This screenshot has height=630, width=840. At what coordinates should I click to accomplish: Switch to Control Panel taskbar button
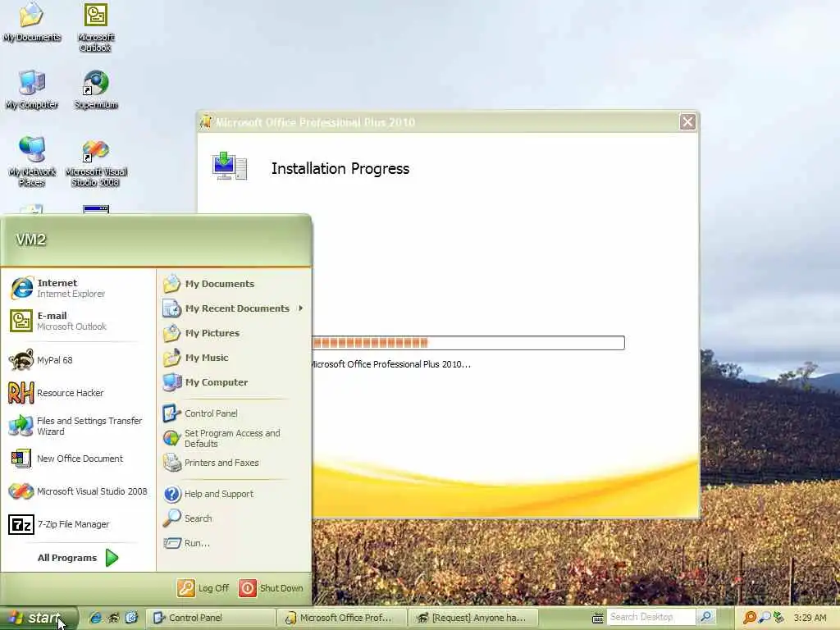(x=211, y=618)
